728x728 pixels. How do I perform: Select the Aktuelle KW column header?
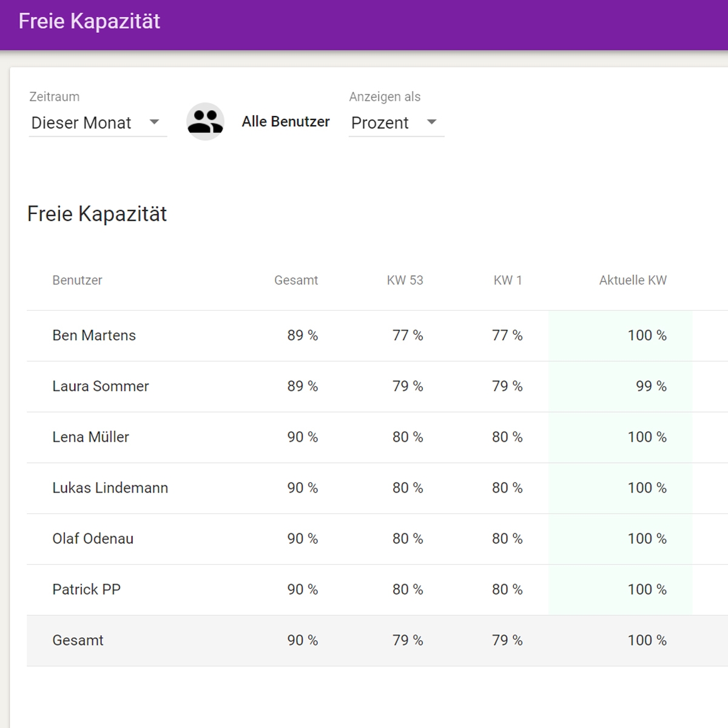point(632,280)
